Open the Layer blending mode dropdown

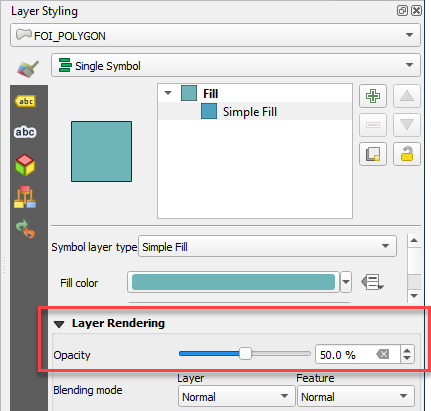click(237, 396)
